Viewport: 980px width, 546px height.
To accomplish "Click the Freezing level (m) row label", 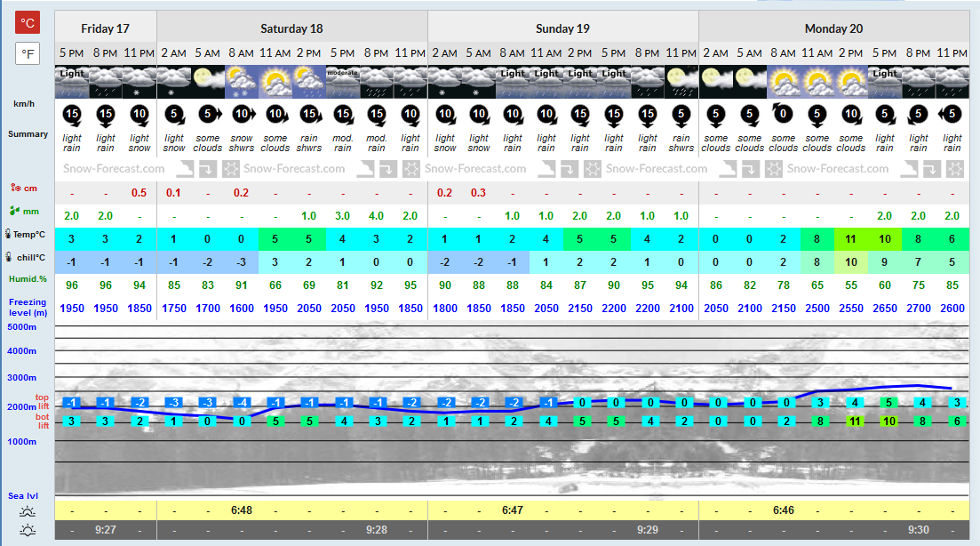I will pyautogui.click(x=28, y=307).
